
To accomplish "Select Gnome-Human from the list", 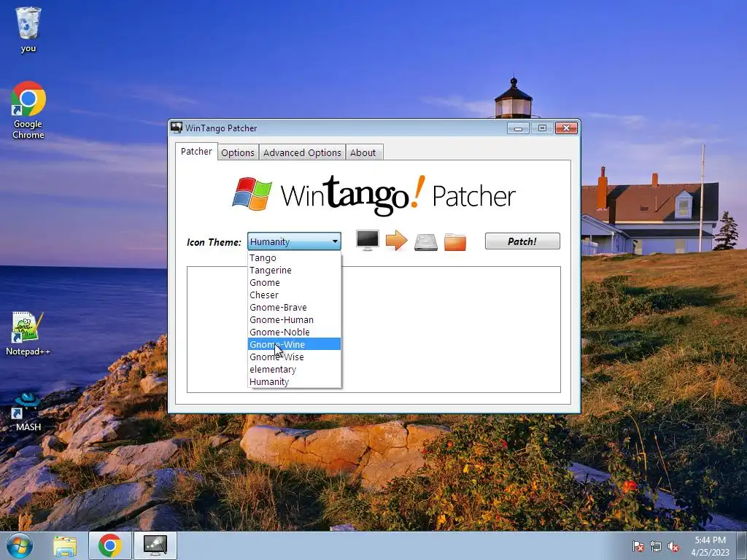I will point(295,319).
